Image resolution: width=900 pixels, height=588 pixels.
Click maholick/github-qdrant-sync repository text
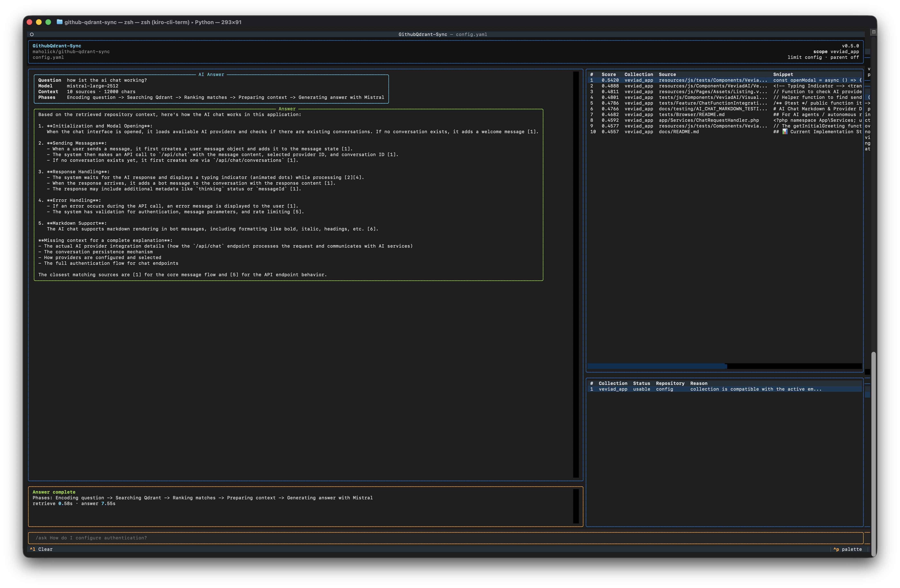pyautogui.click(x=71, y=51)
